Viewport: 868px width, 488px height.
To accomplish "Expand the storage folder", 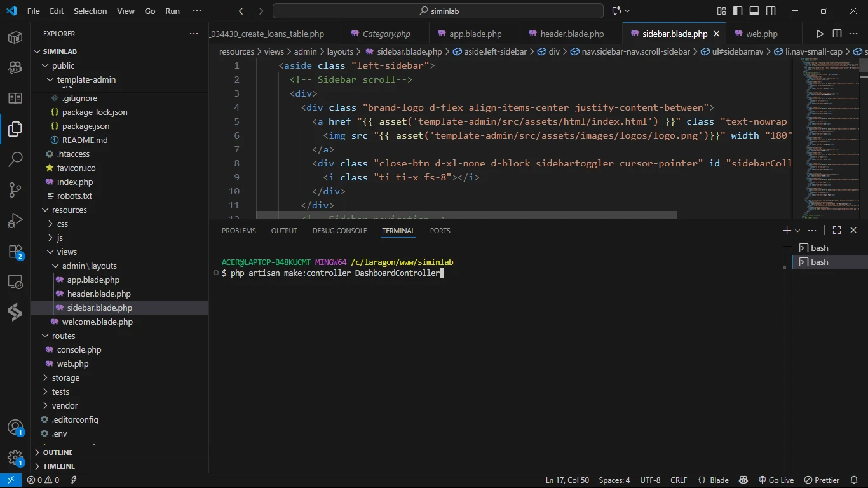I will 65,377.
